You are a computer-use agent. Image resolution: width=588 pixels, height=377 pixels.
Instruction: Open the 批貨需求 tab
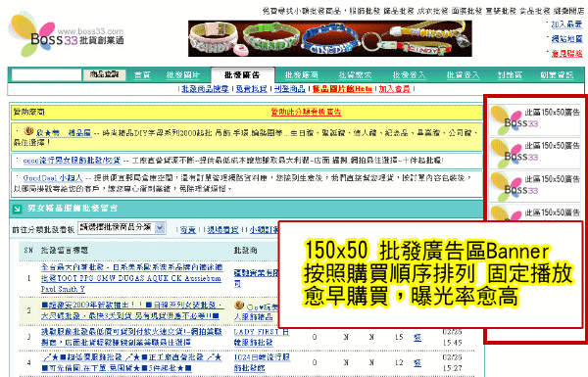[x=355, y=75]
